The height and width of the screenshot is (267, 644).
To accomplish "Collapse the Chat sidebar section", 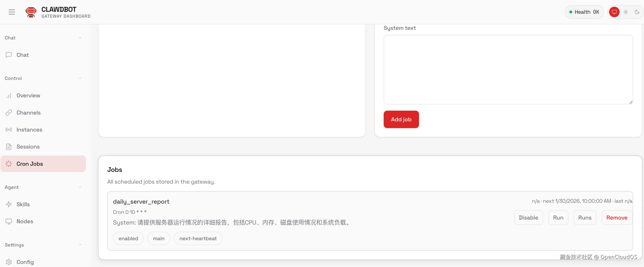I will (80, 38).
